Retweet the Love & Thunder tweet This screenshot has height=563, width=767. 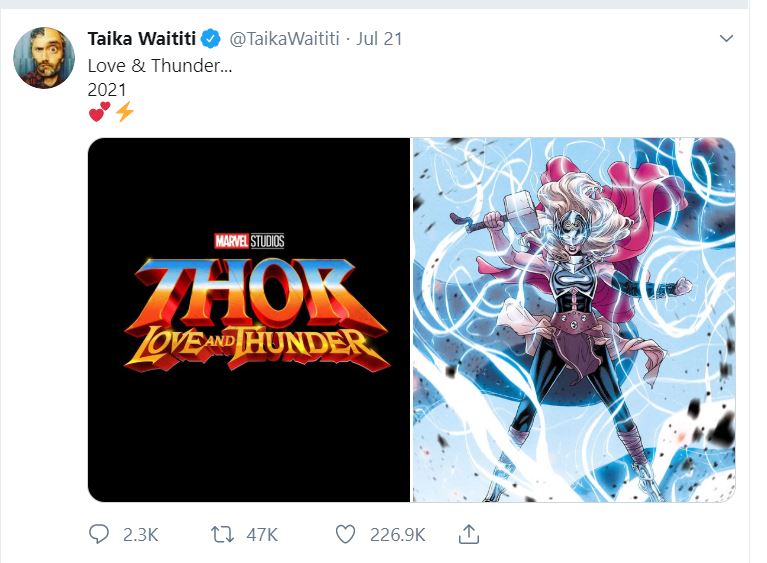[x=223, y=535]
